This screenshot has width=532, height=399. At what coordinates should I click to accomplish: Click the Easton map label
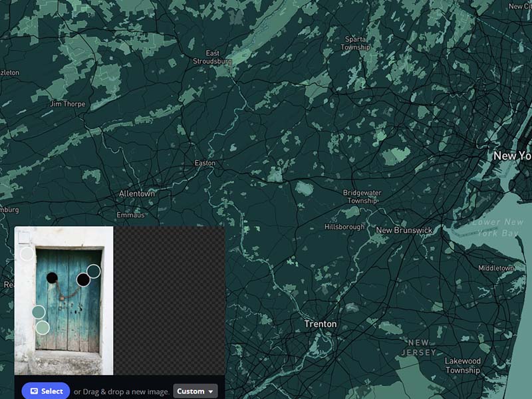coord(204,162)
